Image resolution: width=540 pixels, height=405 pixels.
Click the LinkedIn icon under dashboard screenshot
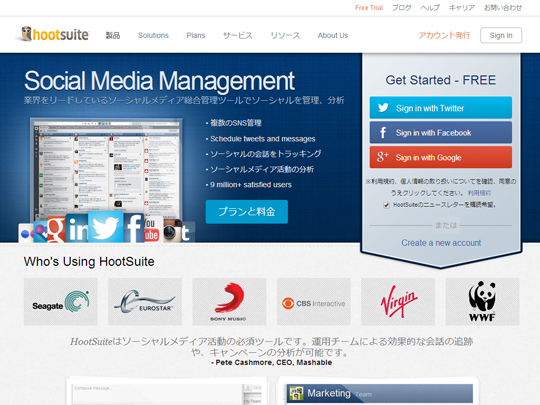point(76,228)
